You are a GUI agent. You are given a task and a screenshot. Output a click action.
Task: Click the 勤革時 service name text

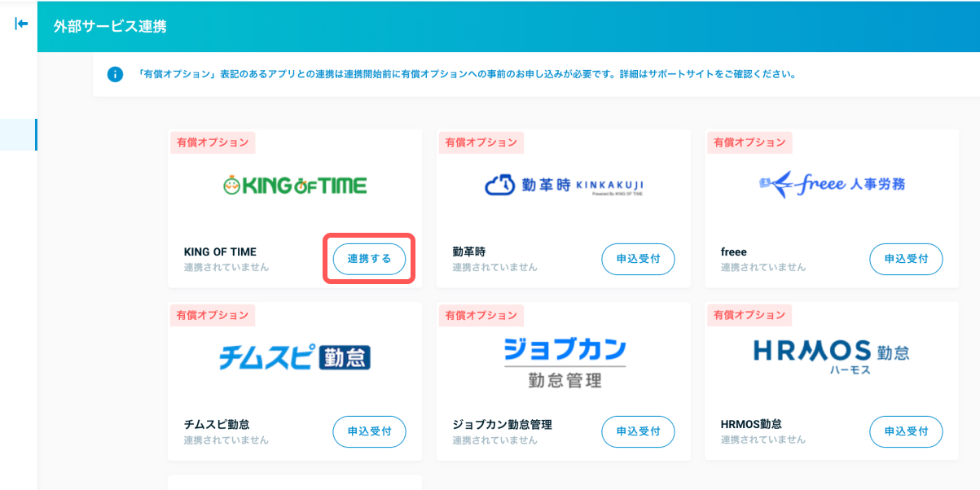[x=469, y=252]
